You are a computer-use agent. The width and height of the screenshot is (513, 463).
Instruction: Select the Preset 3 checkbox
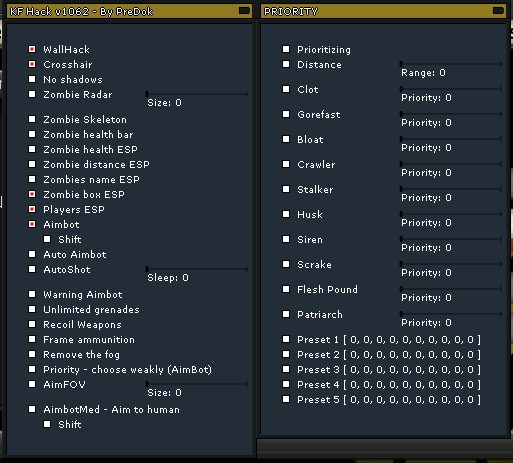[286, 369]
